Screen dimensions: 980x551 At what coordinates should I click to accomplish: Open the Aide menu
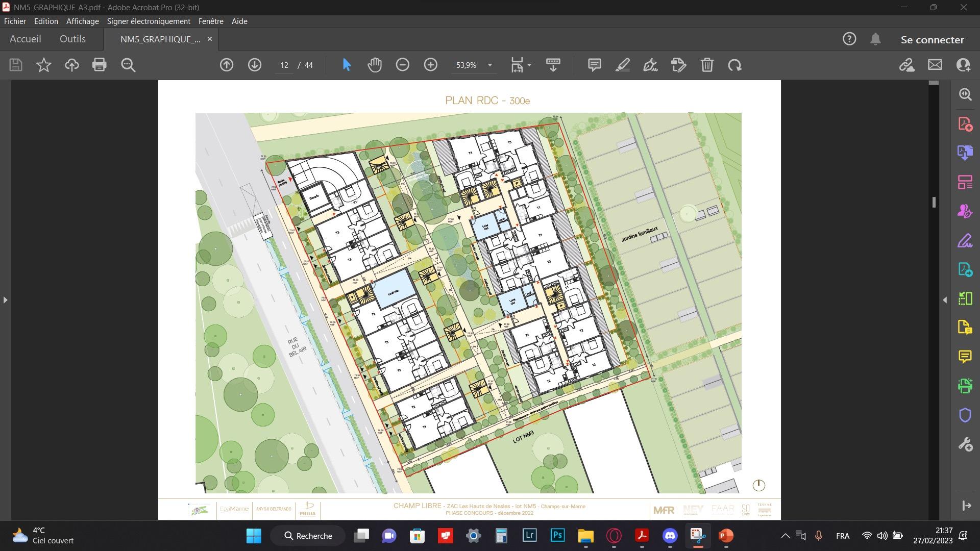(x=239, y=21)
